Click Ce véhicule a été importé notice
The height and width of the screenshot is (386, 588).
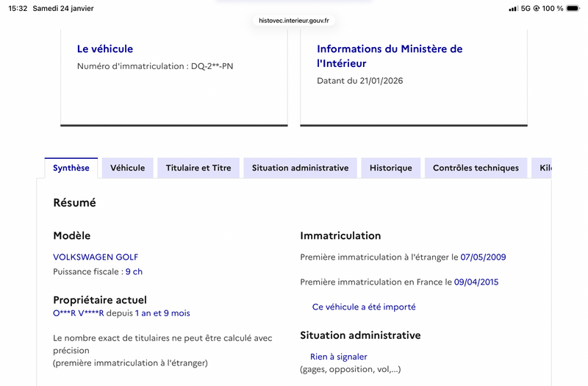[x=364, y=307]
